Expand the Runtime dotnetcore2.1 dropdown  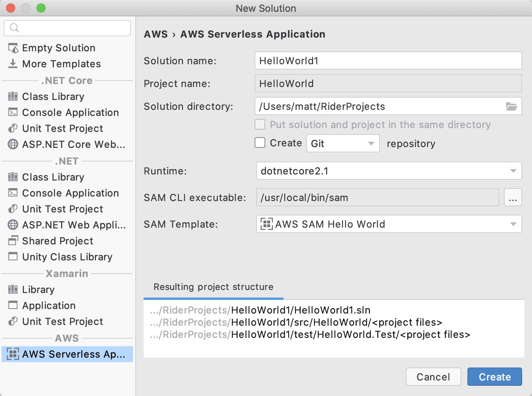click(x=388, y=171)
